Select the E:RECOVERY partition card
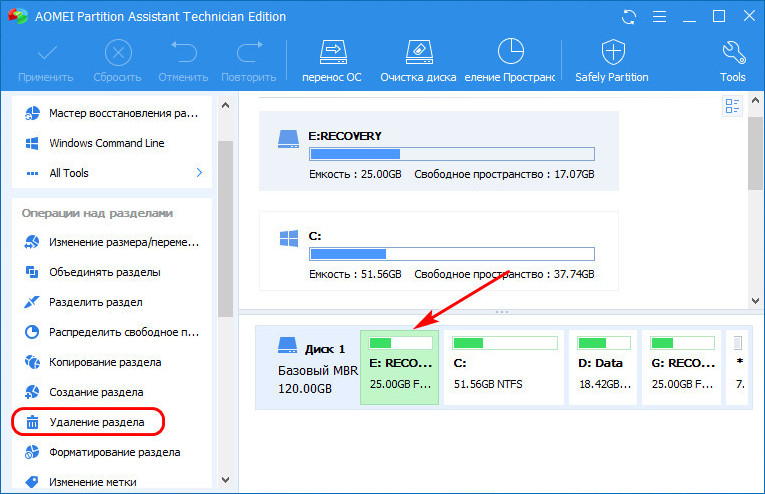Screen dimensions: 765x494 (439, 151)
